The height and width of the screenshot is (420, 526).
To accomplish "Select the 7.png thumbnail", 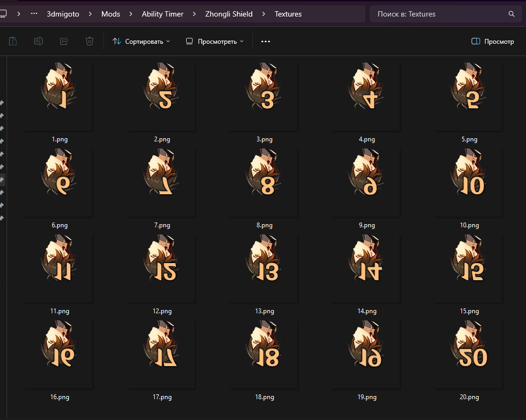I will [x=161, y=182].
